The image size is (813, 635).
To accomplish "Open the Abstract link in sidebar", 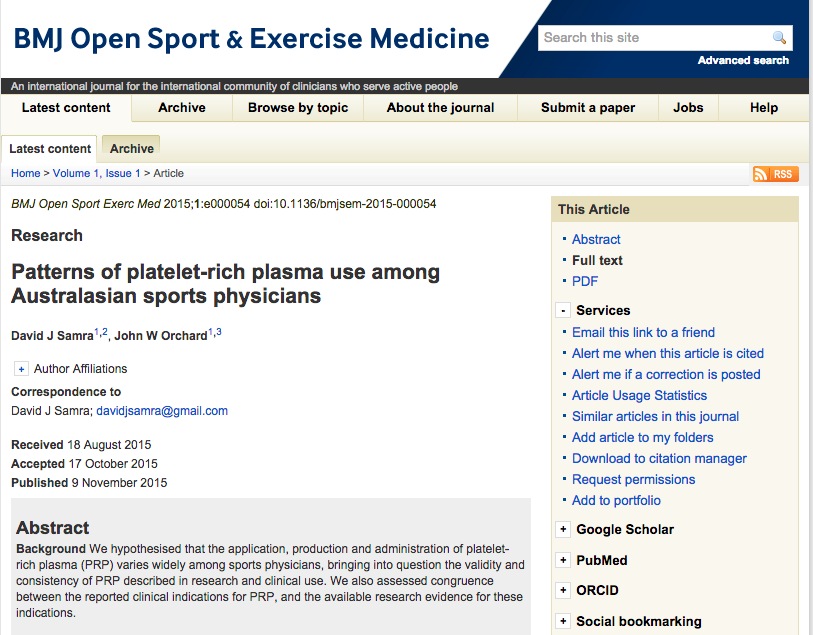I will tap(596, 239).
